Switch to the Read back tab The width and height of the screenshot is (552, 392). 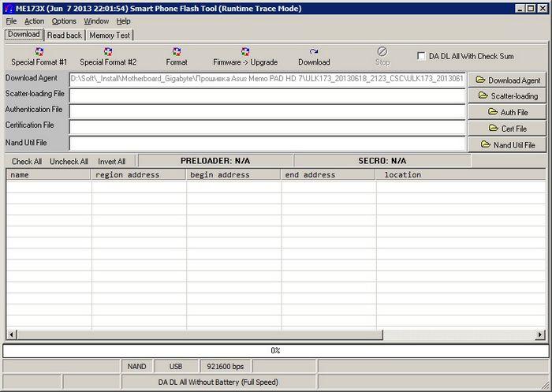64,35
